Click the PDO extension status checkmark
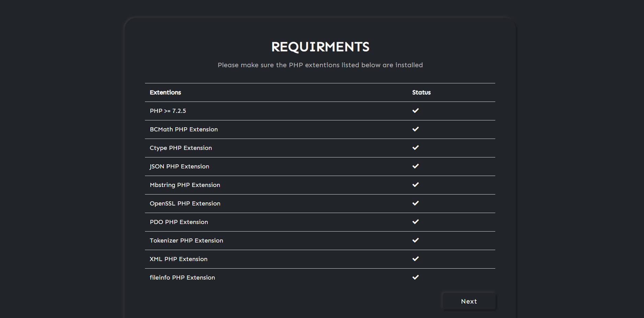 click(x=415, y=222)
